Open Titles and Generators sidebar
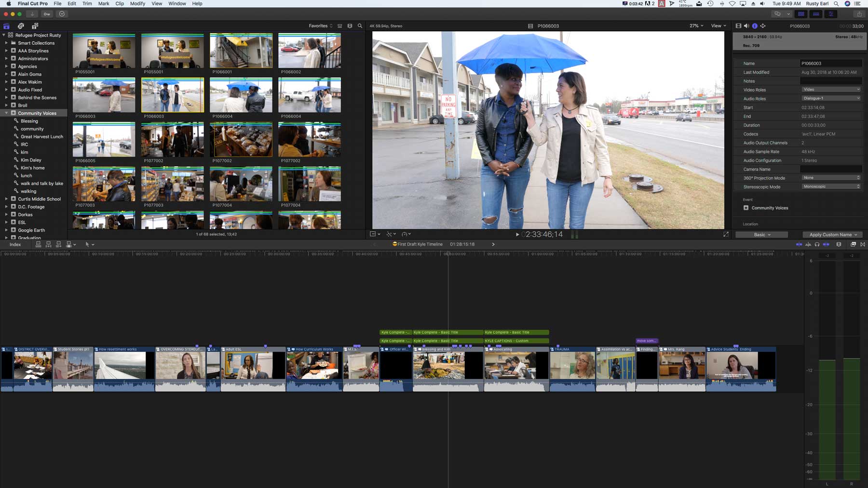Image resolution: width=868 pixels, height=488 pixels. point(35,26)
